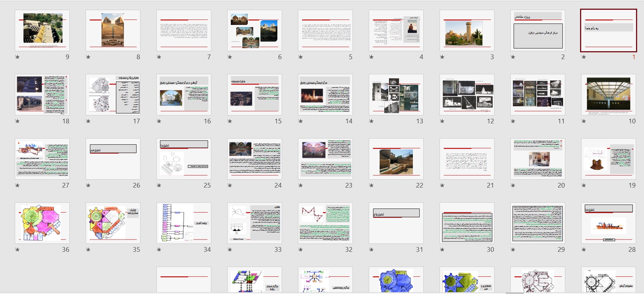Select slide 8 with the brick courtyard photo
Image resolution: width=644 pixels, height=294 pixels.
pyautogui.click(x=113, y=30)
